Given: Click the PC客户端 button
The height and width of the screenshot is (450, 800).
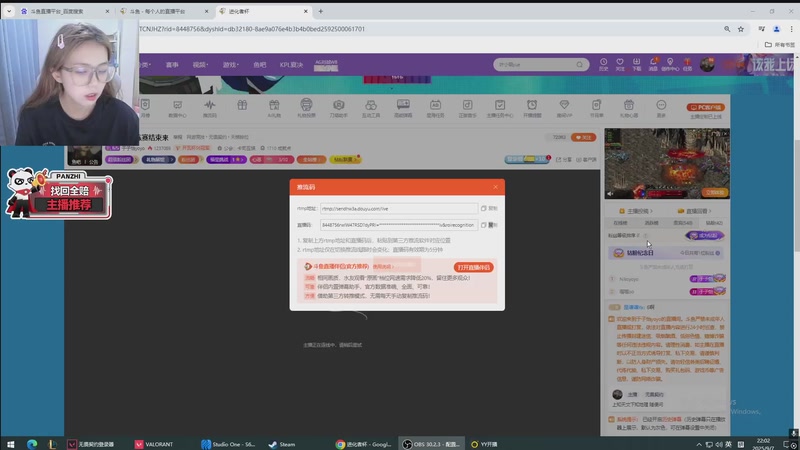Looking at the screenshot, I should tap(706, 107).
